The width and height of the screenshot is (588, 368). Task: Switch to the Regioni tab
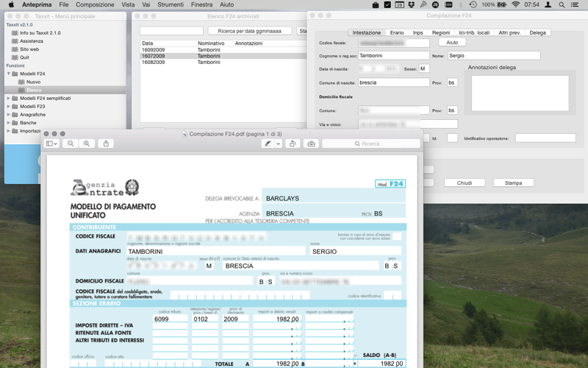(441, 32)
